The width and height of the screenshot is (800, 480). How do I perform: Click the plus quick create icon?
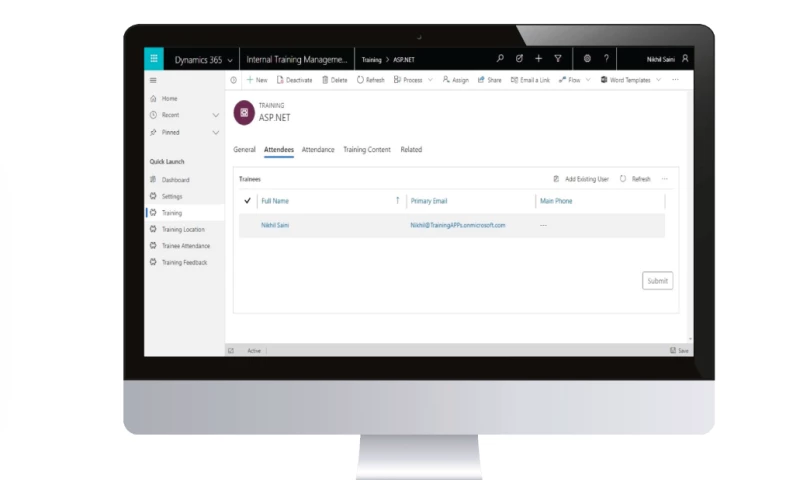538,59
